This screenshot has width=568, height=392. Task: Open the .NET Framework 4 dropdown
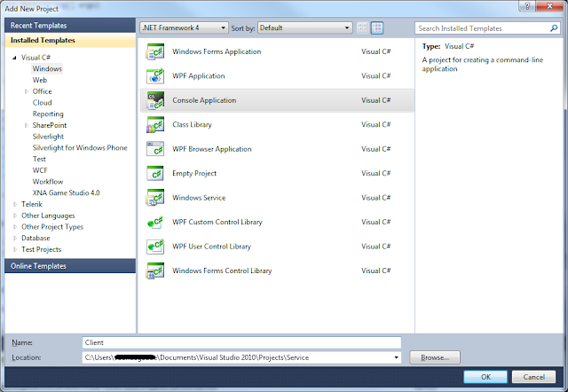(x=184, y=27)
